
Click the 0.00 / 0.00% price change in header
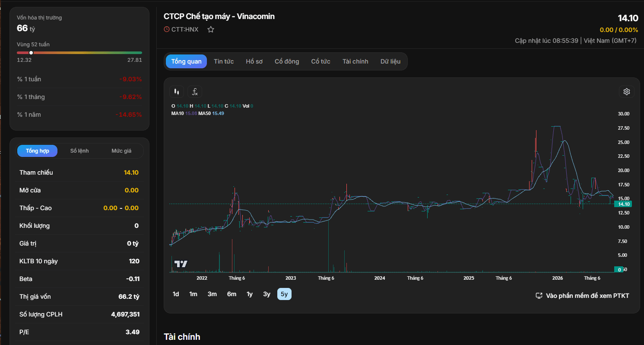tap(619, 30)
